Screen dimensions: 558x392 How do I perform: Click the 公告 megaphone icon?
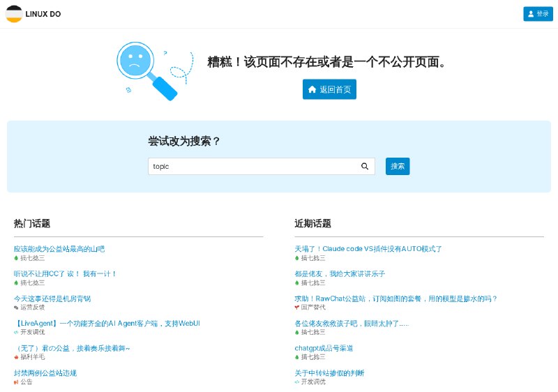pos(16,382)
